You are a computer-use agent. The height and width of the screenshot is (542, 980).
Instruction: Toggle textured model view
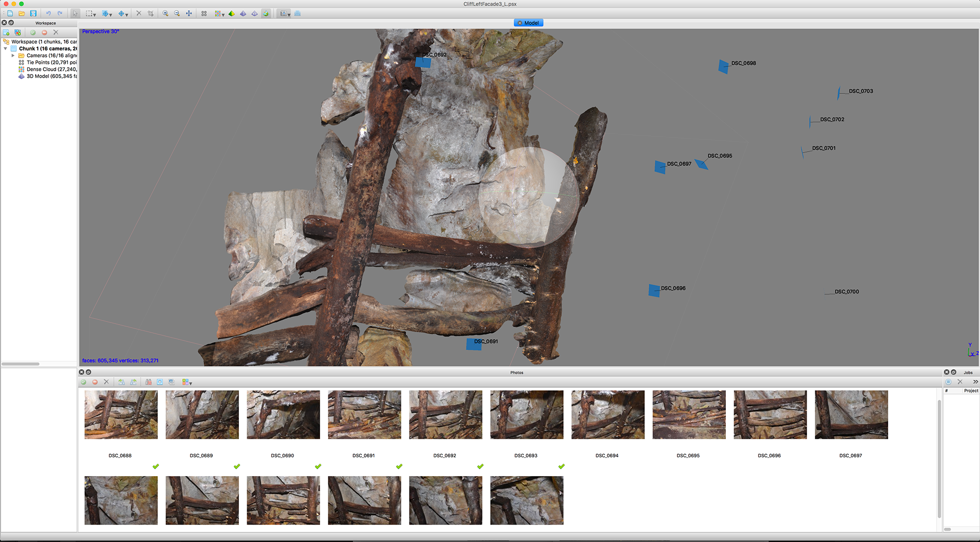(x=266, y=13)
